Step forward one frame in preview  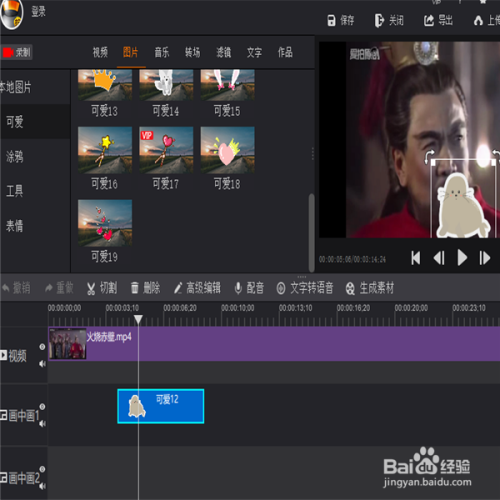[x=485, y=258]
